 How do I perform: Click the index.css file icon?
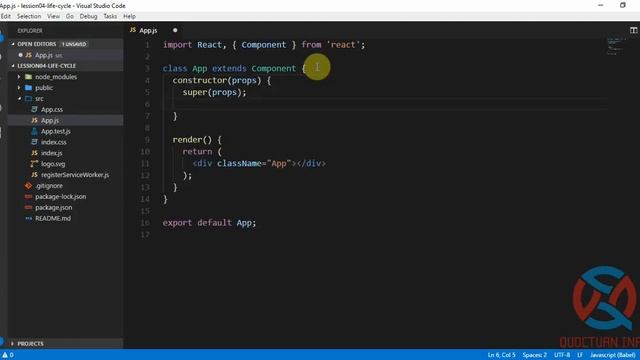tap(34, 142)
